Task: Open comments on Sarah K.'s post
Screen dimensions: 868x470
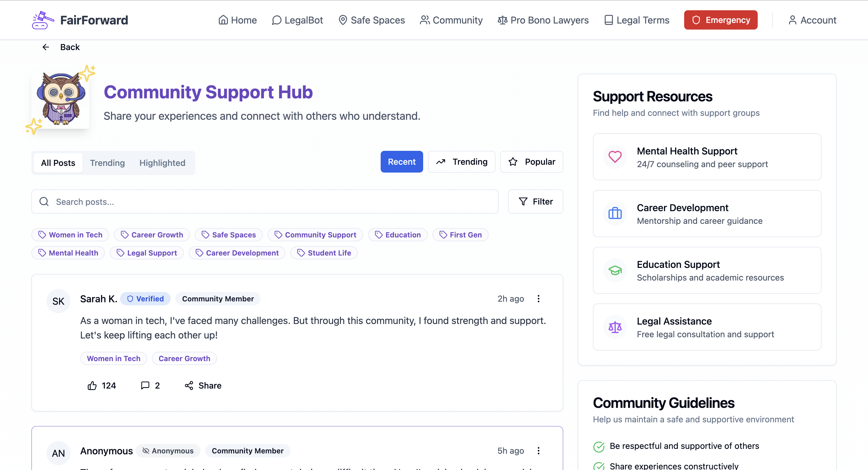Action: pyautogui.click(x=145, y=385)
